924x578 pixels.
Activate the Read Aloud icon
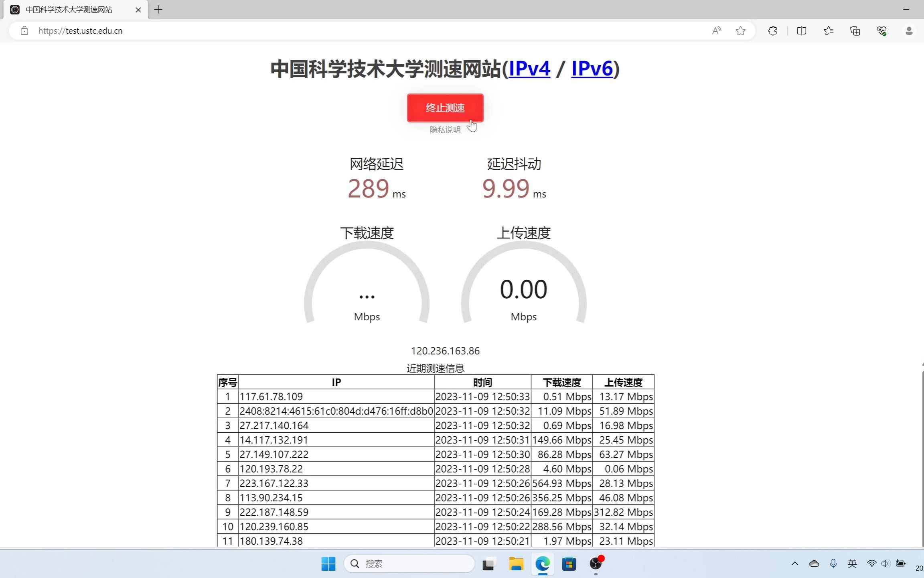tap(717, 31)
